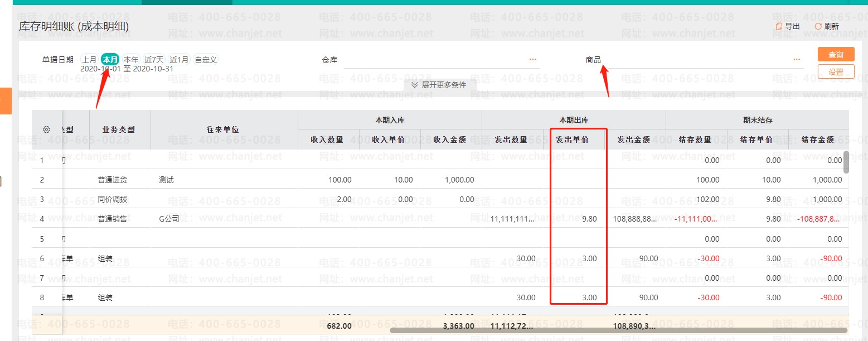Click the 设置 button
This screenshot has height=341, width=868.
tap(836, 71)
